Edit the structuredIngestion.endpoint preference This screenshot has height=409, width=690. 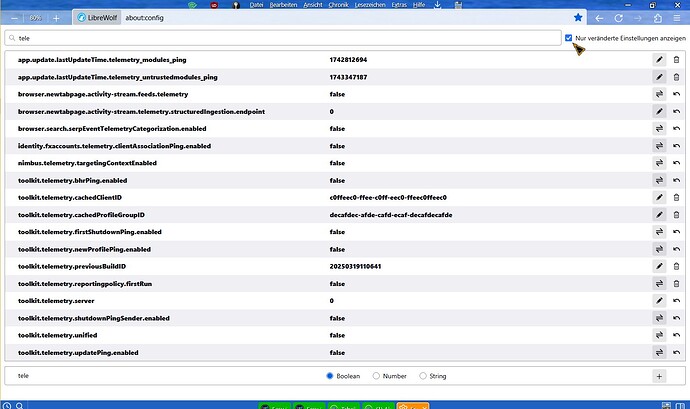click(x=659, y=111)
